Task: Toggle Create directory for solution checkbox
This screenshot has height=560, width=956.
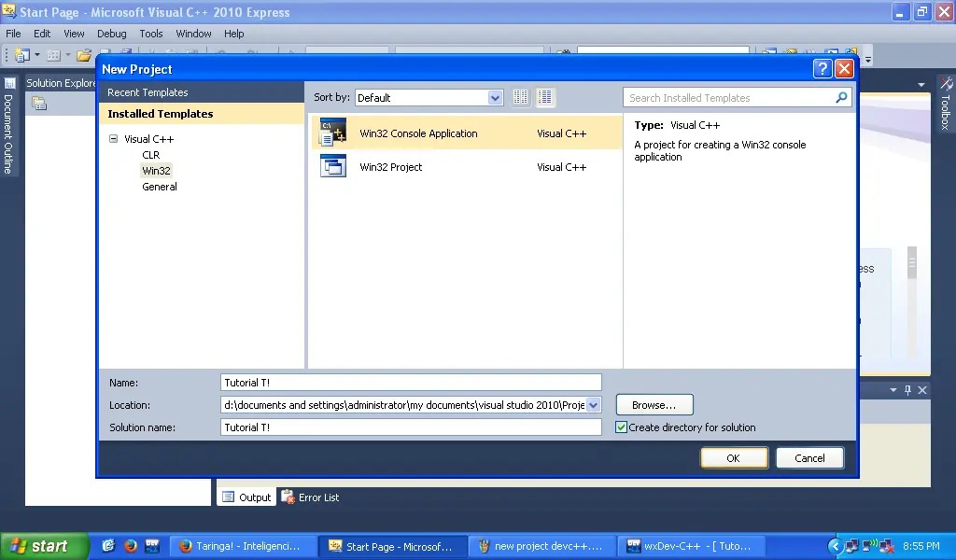Action: [621, 427]
